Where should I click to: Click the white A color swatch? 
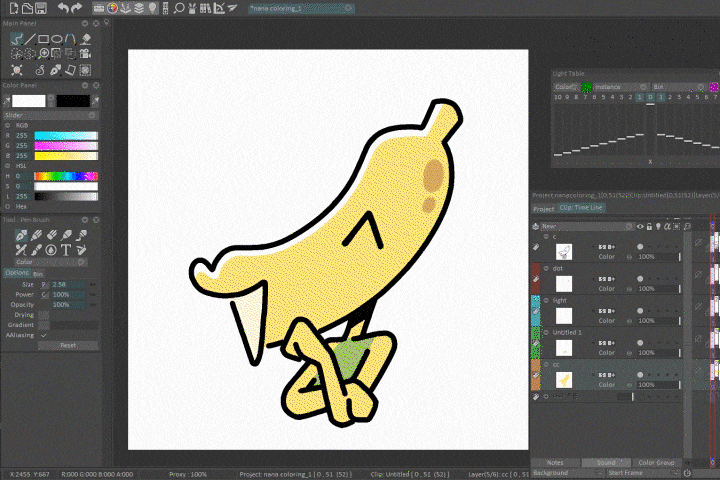tap(28, 101)
